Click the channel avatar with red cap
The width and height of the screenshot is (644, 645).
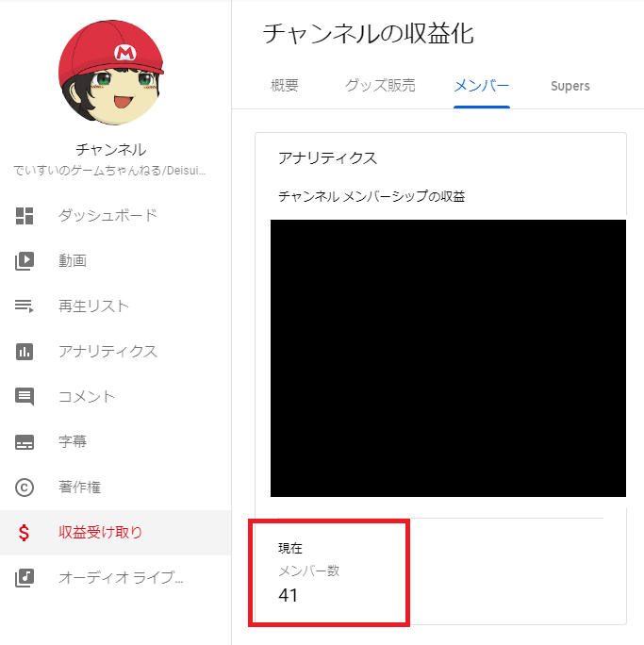tap(111, 73)
